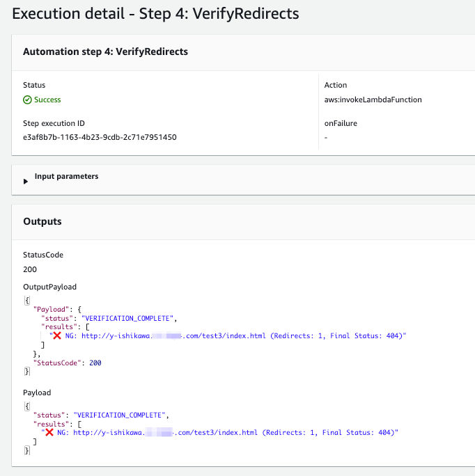
Task: Select the StatusCode value 200 under Outputs
Action: tap(30, 269)
